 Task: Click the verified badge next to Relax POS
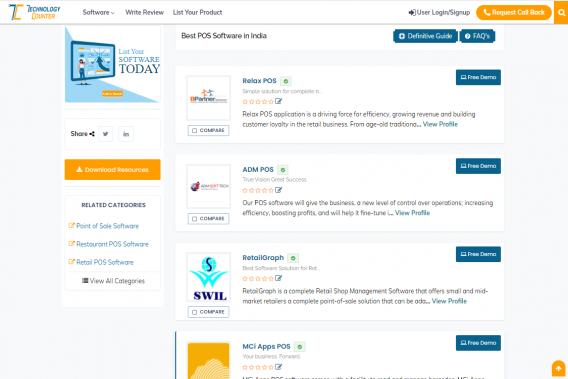(286, 81)
